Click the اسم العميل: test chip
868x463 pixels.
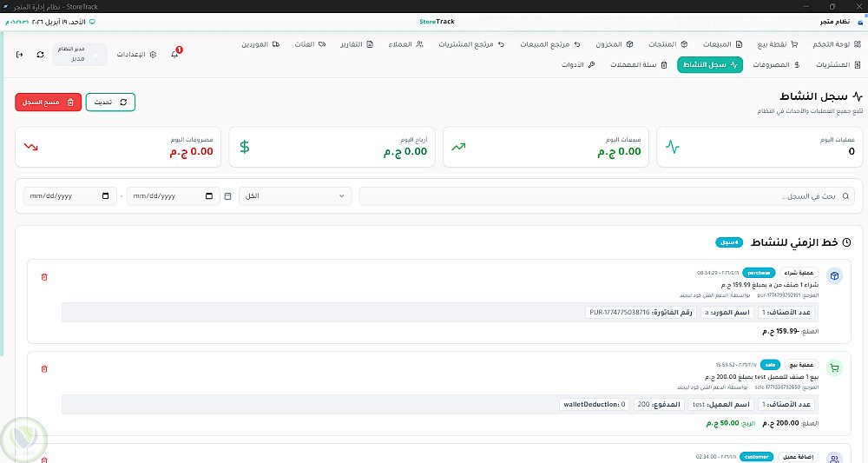tap(720, 404)
